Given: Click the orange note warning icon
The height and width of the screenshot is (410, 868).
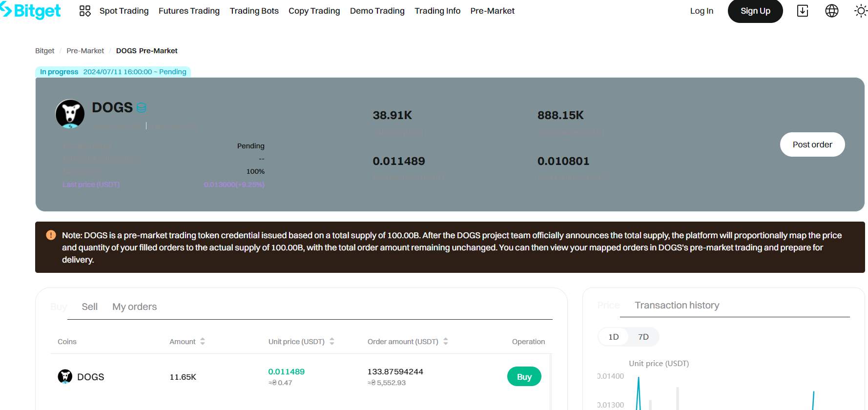Looking at the screenshot, I should point(51,235).
